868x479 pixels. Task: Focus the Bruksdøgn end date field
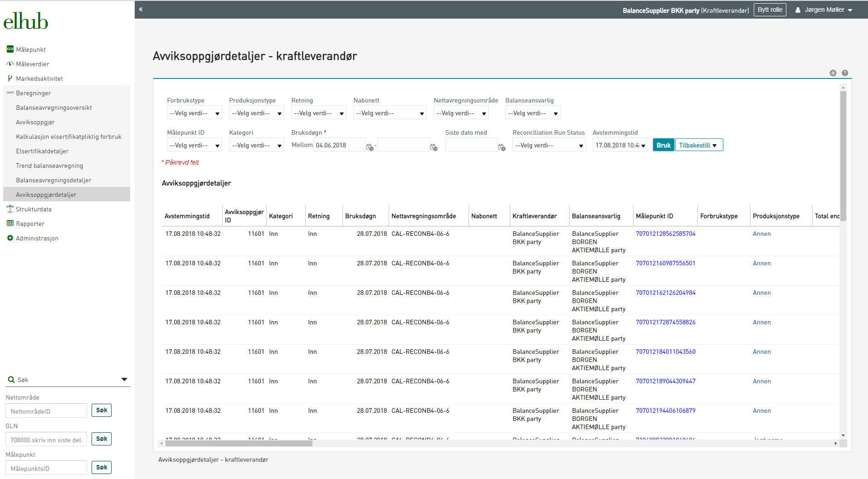coord(404,145)
